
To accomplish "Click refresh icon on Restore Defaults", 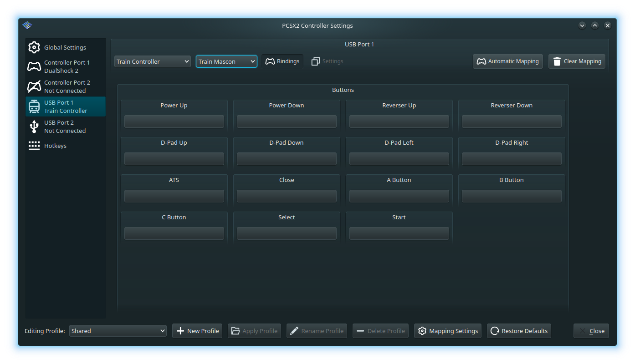I will (x=495, y=331).
